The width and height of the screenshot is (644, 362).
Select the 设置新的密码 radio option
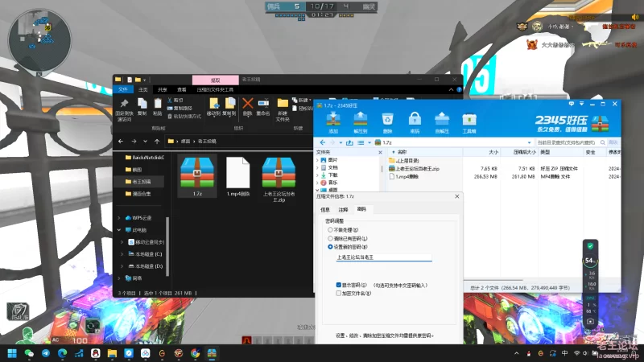click(330, 247)
